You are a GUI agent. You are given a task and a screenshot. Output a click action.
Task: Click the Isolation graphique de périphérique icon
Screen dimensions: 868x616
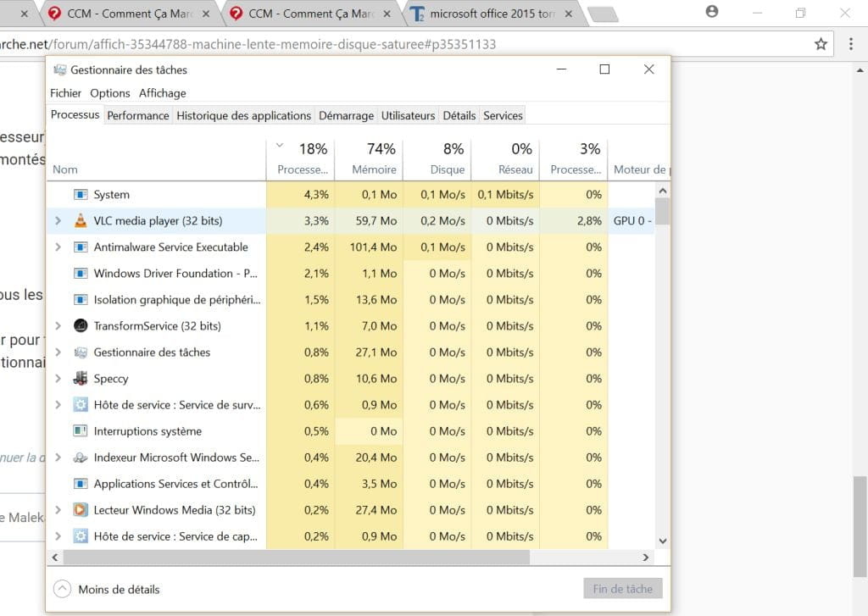point(81,299)
